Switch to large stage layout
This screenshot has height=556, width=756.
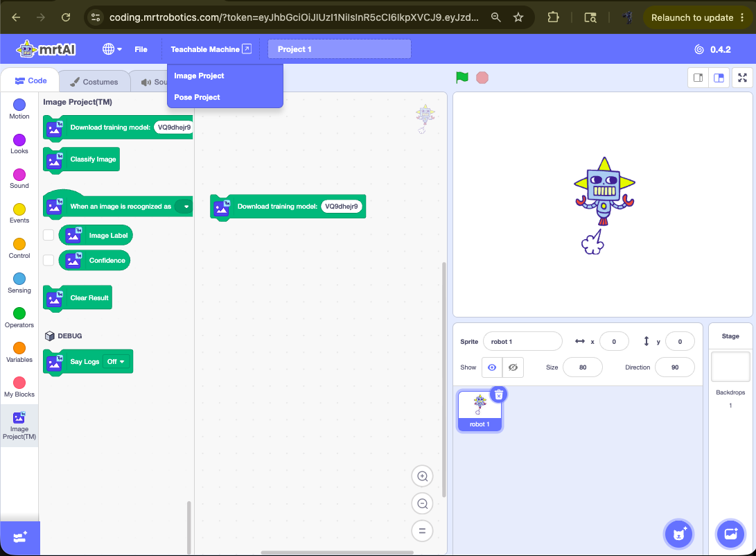(x=719, y=78)
